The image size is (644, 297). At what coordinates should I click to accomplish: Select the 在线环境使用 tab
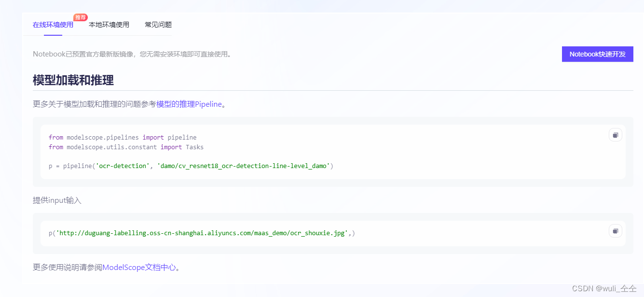coord(53,25)
